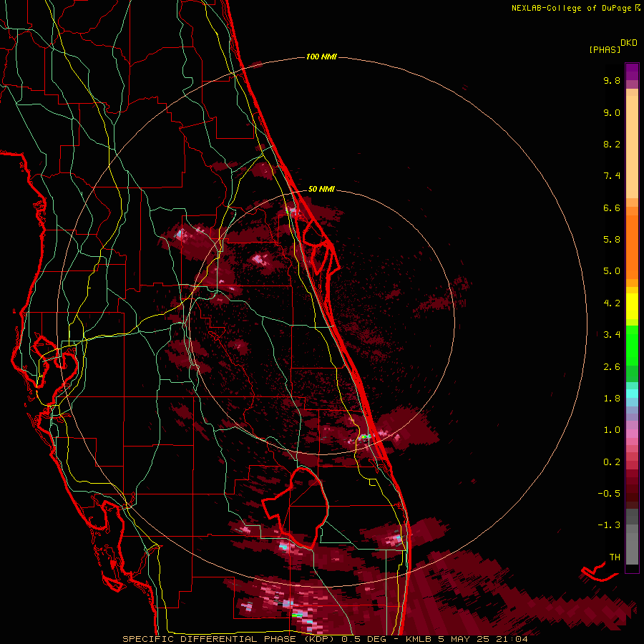Image resolution: width=644 pixels, height=644 pixels.
Task: Click the 9.8 value on color scale
Action: (612, 80)
